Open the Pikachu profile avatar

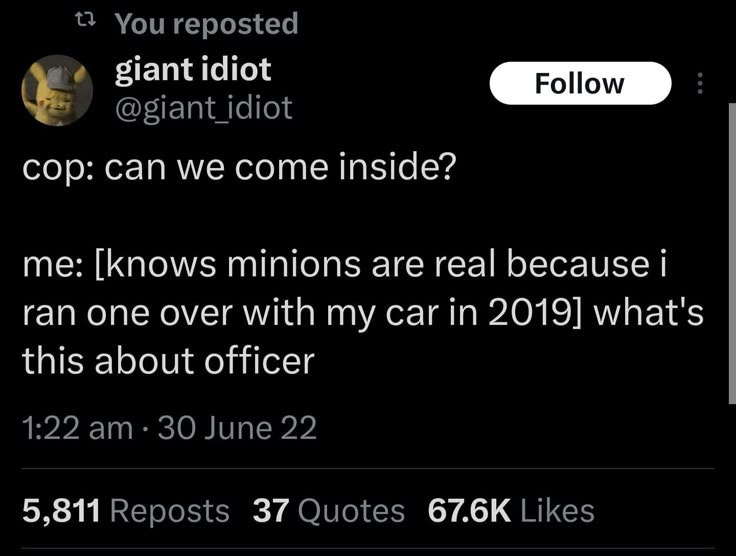point(58,90)
